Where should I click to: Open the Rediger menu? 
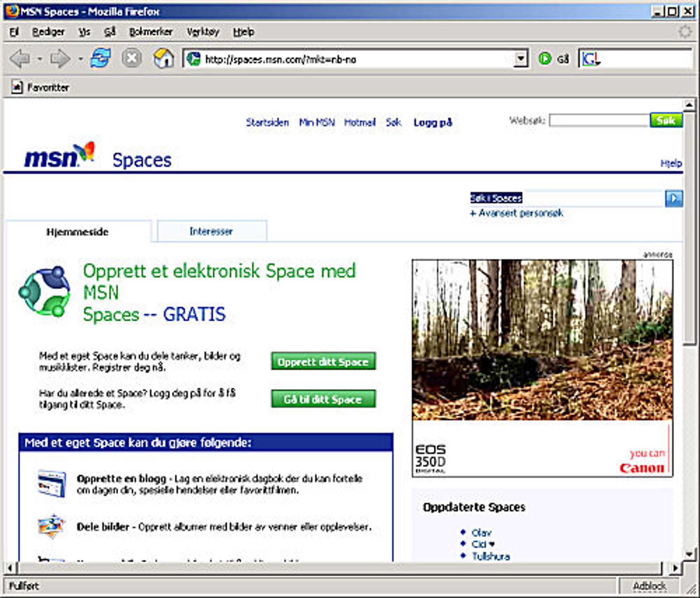48,32
